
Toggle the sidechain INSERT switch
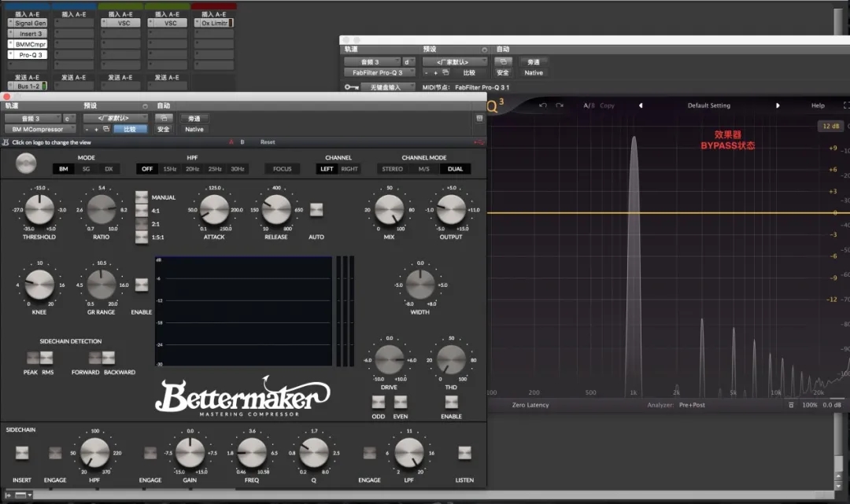click(22, 453)
